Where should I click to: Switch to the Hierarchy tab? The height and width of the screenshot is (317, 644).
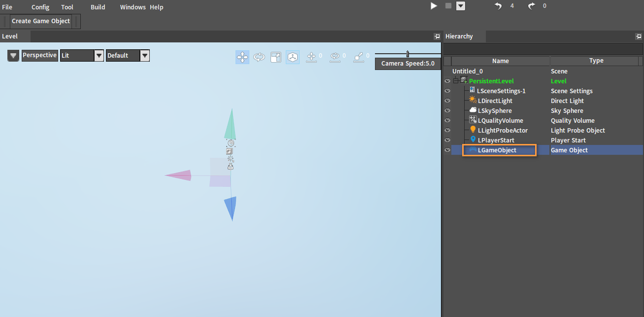(464, 36)
